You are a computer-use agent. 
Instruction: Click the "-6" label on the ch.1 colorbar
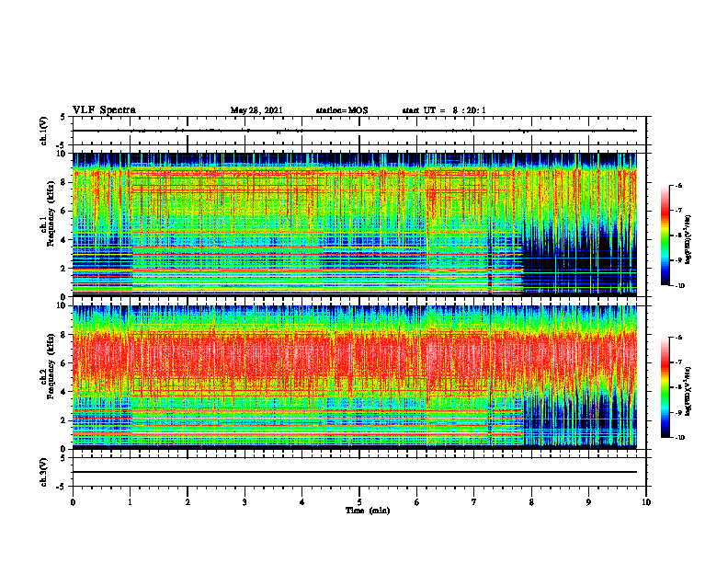tap(678, 186)
